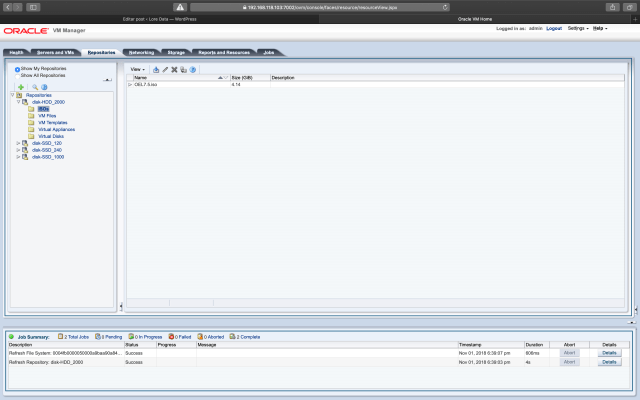Open Details for Refresh File System job
This screenshot has height=400, width=640.
609,353
